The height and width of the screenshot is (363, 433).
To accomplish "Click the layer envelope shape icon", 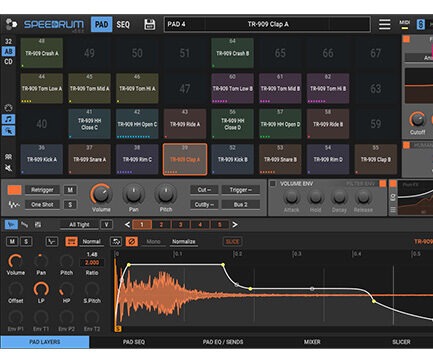I will 52,241.
